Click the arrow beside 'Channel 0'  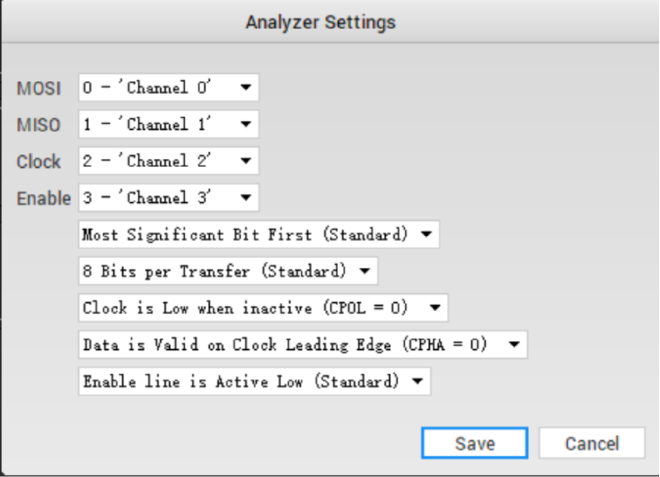point(245,88)
